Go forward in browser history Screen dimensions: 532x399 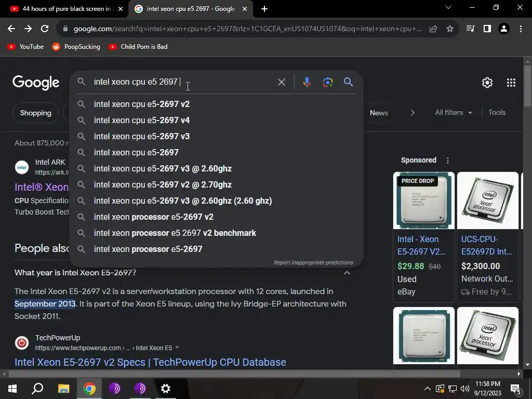[28, 29]
